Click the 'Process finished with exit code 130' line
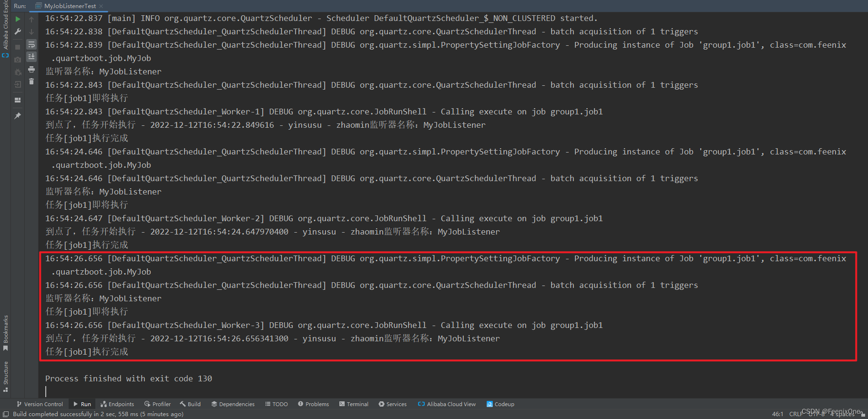868x419 pixels. click(129, 378)
